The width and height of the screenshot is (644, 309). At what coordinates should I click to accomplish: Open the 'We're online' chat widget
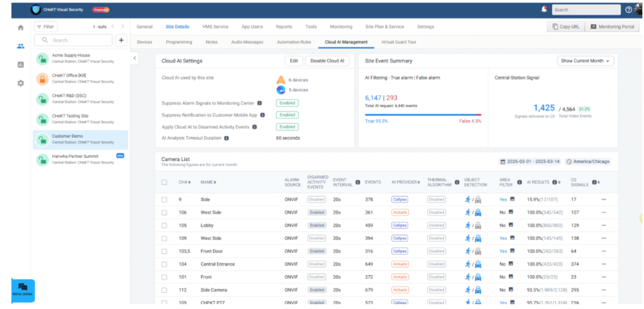(23, 289)
